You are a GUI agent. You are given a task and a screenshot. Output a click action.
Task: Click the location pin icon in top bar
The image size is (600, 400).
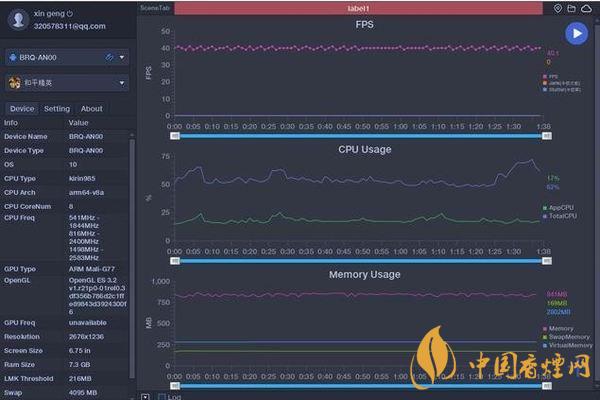559,8
